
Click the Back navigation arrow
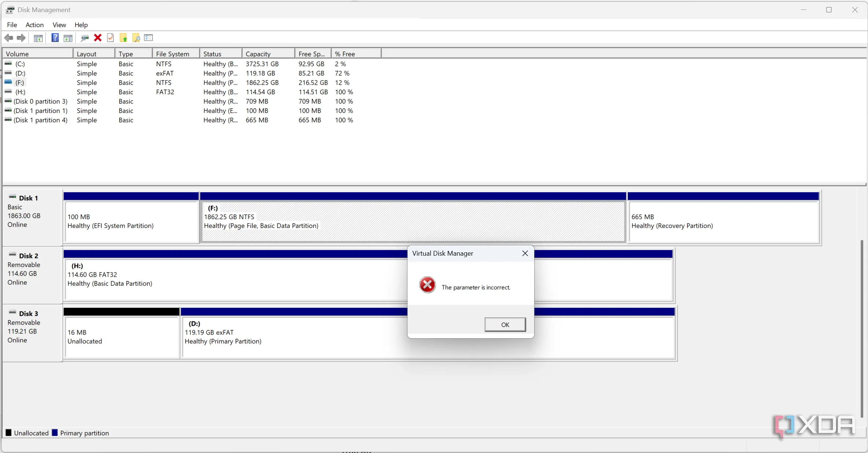point(9,38)
